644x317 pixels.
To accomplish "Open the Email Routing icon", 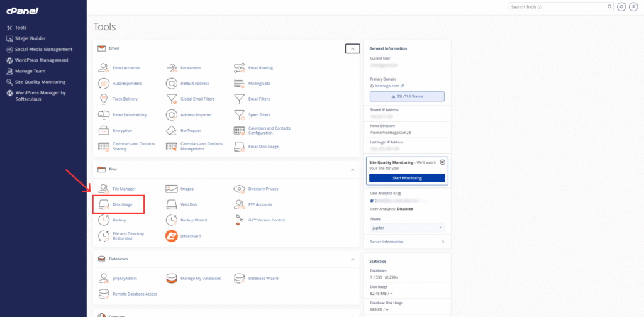I will [240, 68].
